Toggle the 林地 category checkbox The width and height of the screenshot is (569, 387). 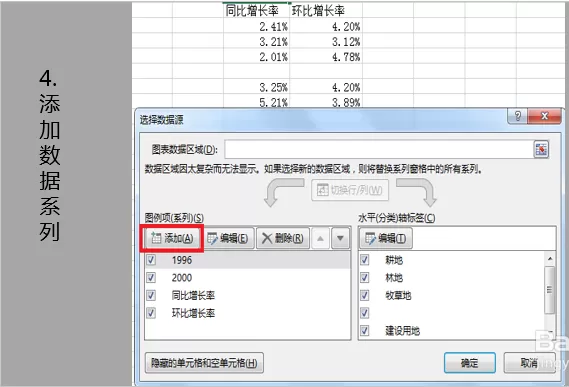364,278
